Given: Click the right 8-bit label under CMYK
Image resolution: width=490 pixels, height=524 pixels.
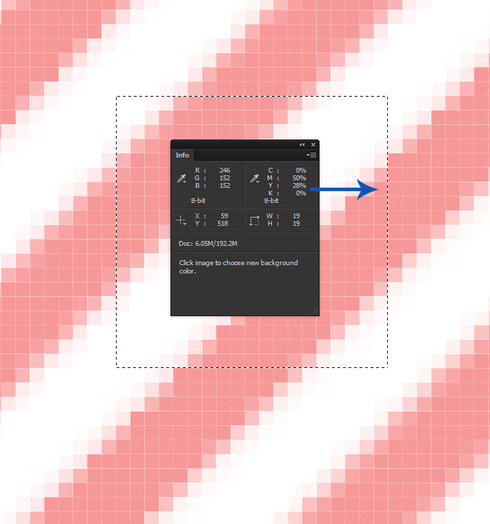Looking at the screenshot, I should (x=271, y=201).
